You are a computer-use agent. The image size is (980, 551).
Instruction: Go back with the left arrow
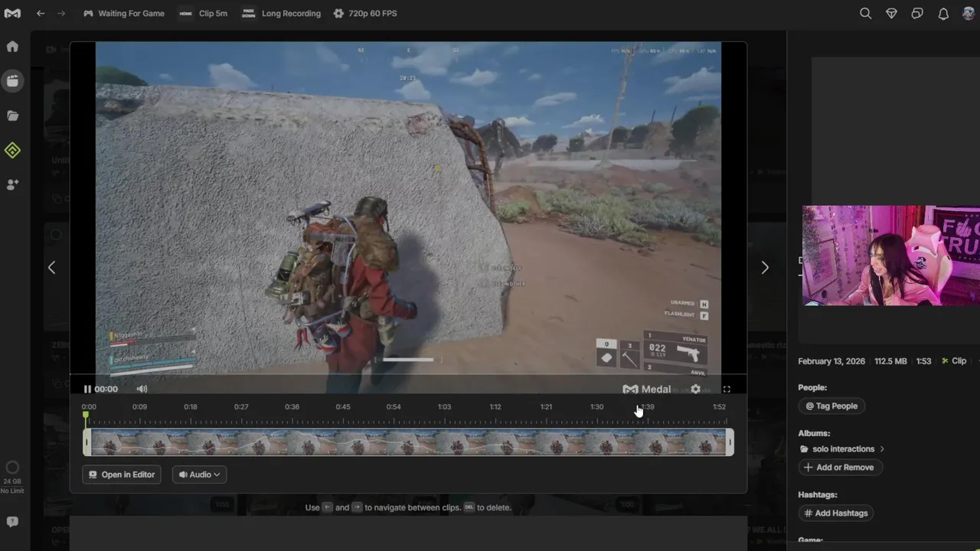(x=41, y=13)
